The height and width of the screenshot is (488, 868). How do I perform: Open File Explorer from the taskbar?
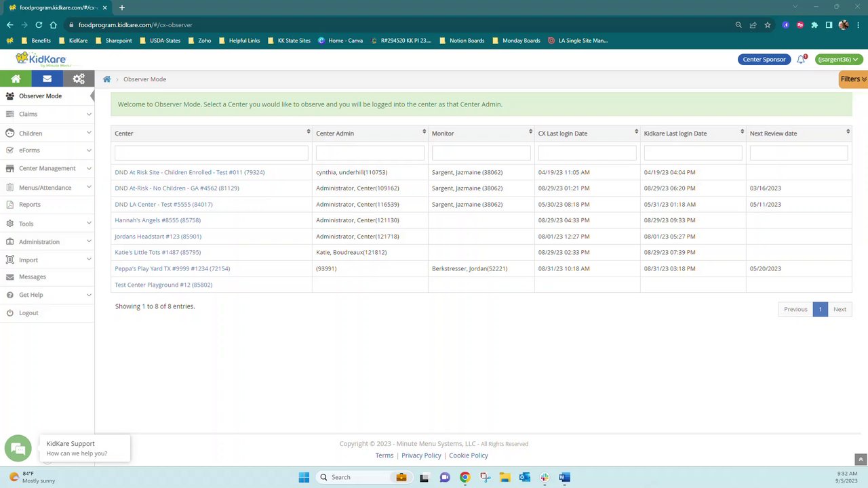505,477
